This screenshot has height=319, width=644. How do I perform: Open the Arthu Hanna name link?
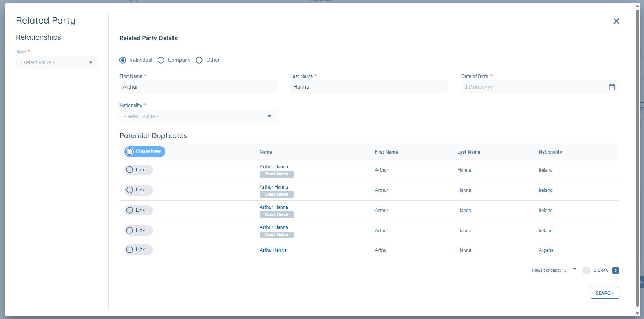tap(273, 250)
